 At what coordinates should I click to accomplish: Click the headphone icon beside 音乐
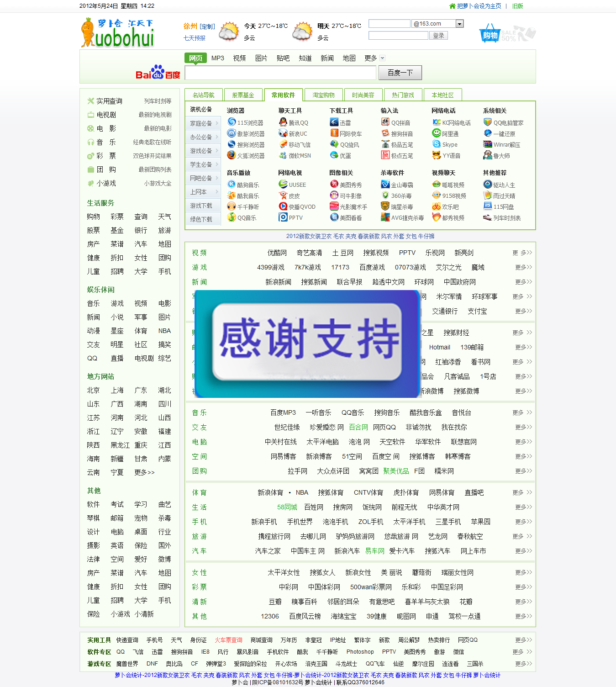pos(91,142)
